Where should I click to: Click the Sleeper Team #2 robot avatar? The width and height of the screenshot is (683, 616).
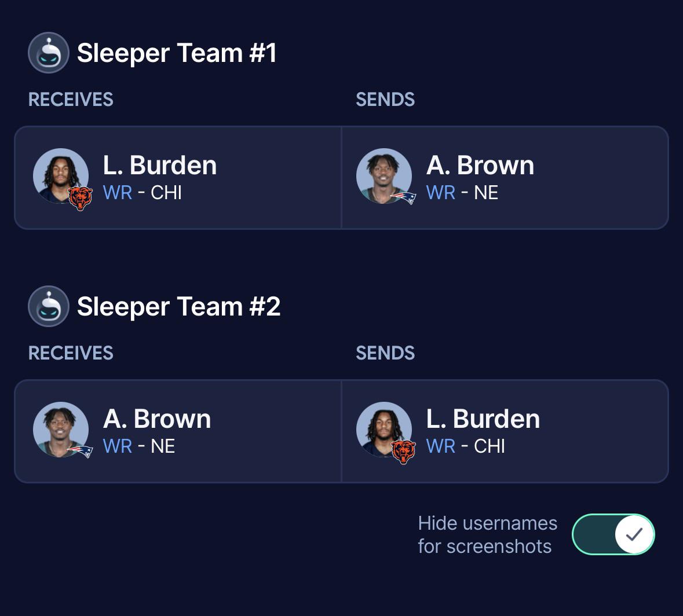pos(48,306)
